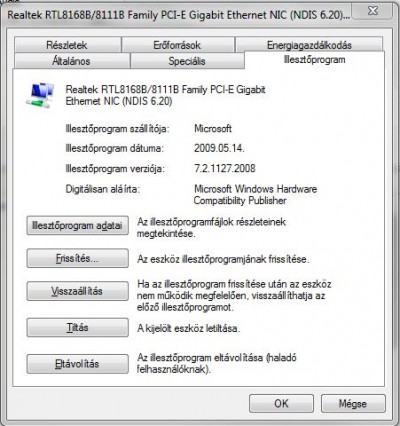The height and width of the screenshot is (426, 400).
Task: Cancel with the Mégse button
Action: click(x=353, y=403)
